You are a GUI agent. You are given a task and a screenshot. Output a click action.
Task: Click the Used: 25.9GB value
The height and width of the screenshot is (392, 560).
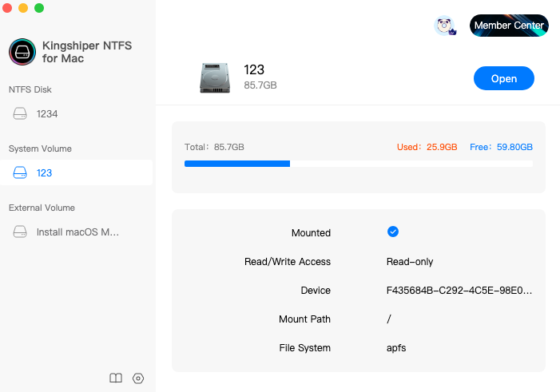pyautogui.click(x=427, y=147)
